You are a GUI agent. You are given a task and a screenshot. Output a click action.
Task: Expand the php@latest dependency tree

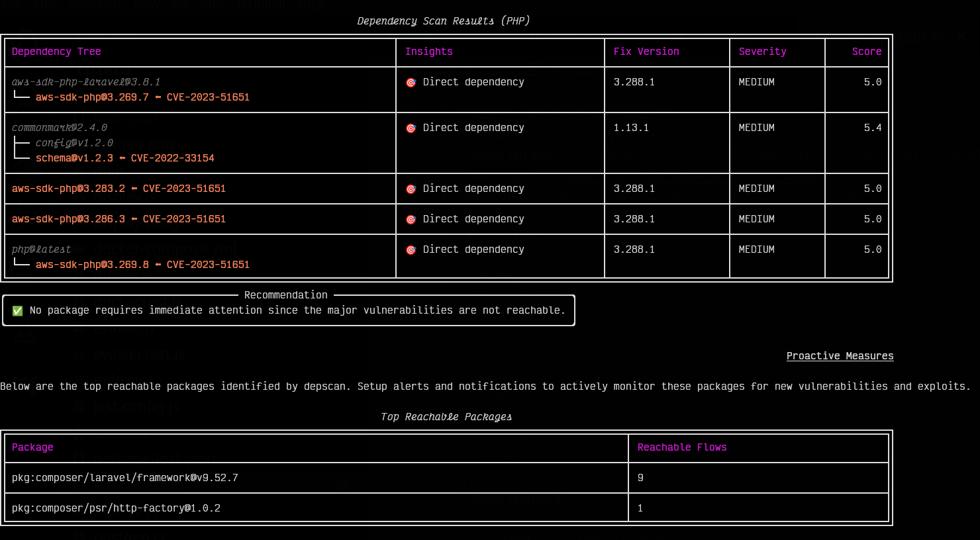(x=41, y=249)
